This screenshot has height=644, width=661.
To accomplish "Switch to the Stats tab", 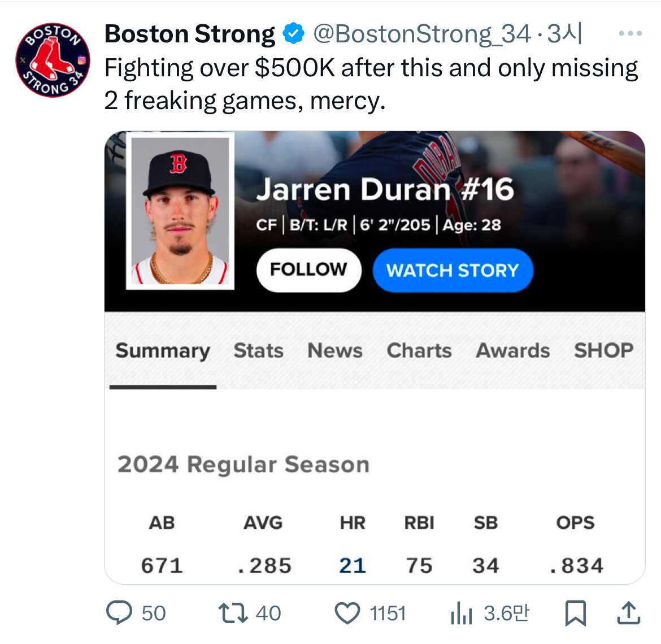I will tap(258, 351).
